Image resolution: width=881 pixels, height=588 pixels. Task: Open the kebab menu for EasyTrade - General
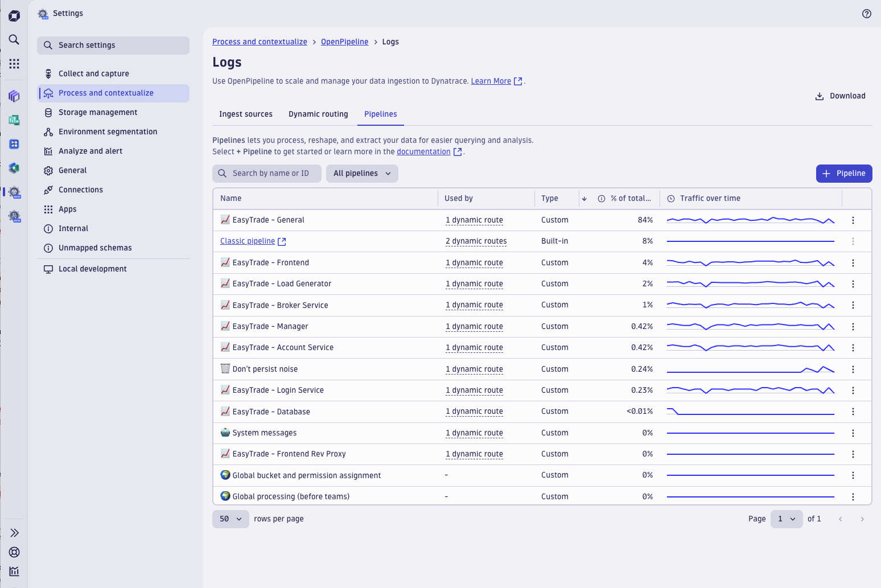coord(853,220)
